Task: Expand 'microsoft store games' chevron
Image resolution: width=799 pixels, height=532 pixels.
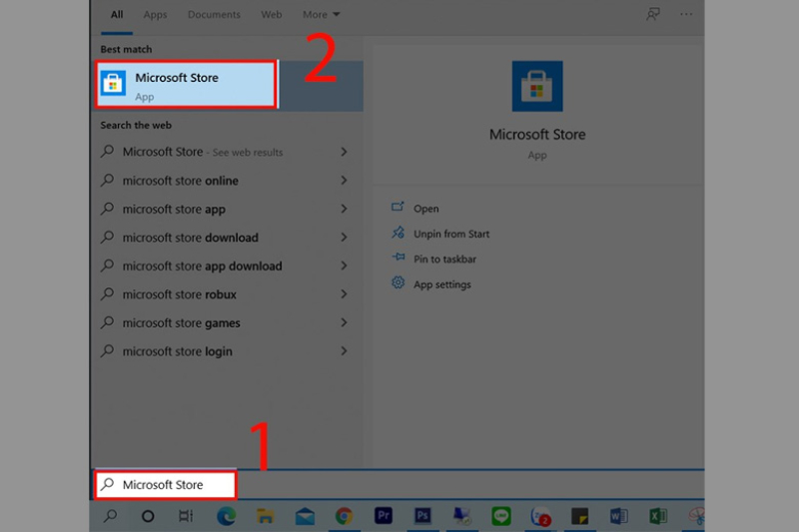Action: click(x=344, y=322)
